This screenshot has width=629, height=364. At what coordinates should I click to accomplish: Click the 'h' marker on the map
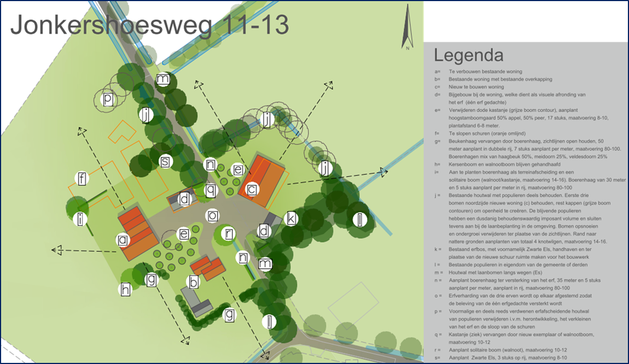click(x=126, y=289)
